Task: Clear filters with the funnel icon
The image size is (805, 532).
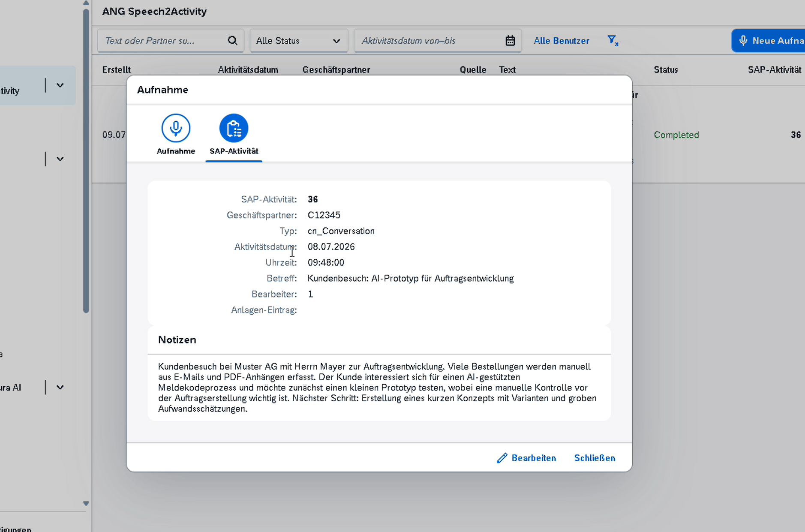Action: point(613,41)
